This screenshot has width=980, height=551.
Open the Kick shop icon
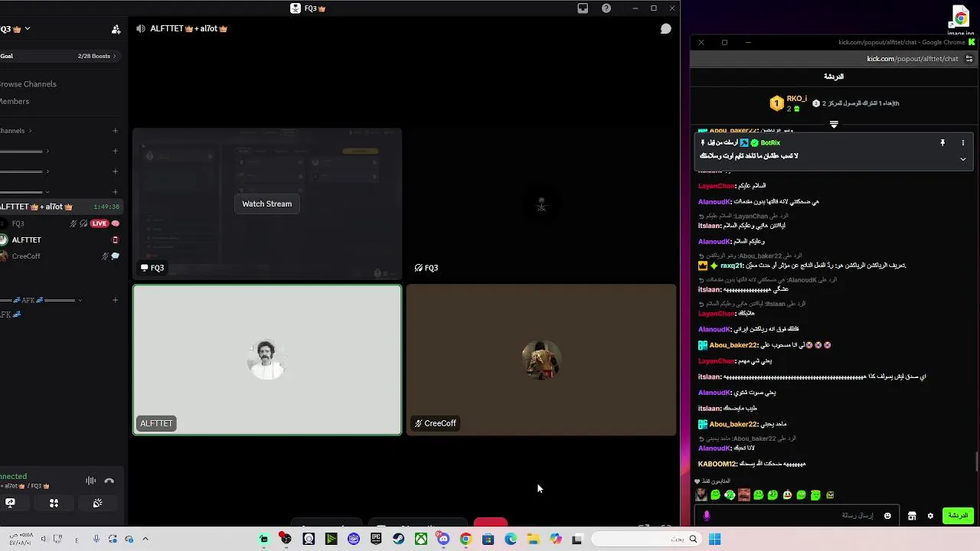(x=912, y=517)
